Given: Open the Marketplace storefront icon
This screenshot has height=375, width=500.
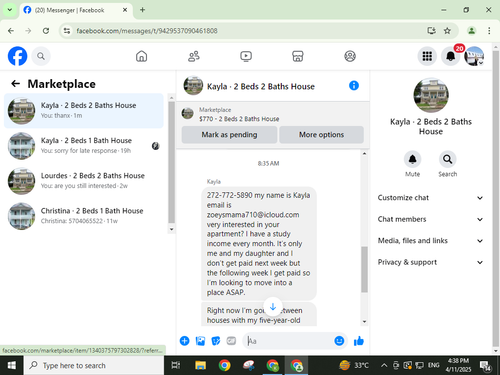Looking at the screenshot, I should [298, 56].
